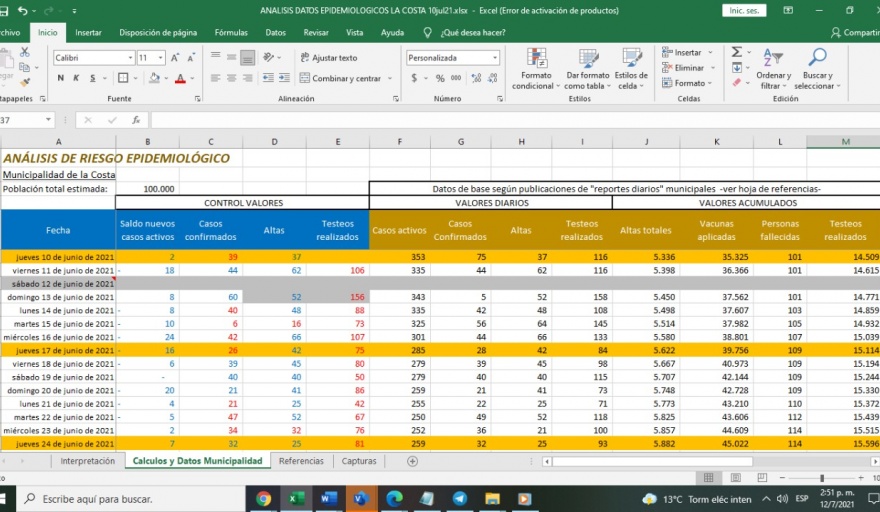Viewport: 880px width, 512px height.
Task: Toggle bold formatting (N)
Action: pyautogui.click(x=61, y=78)
